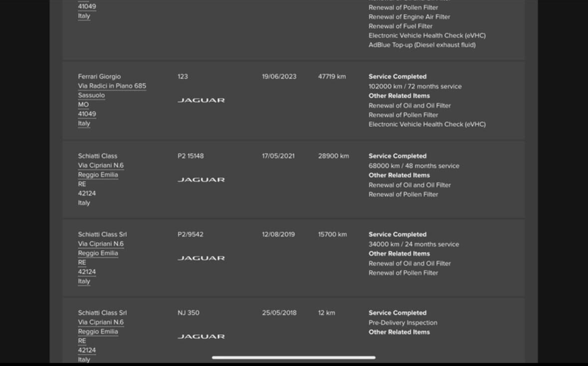Open Via Cipriani N.6 in 25/05/2018 entry

tap(100, 322)
